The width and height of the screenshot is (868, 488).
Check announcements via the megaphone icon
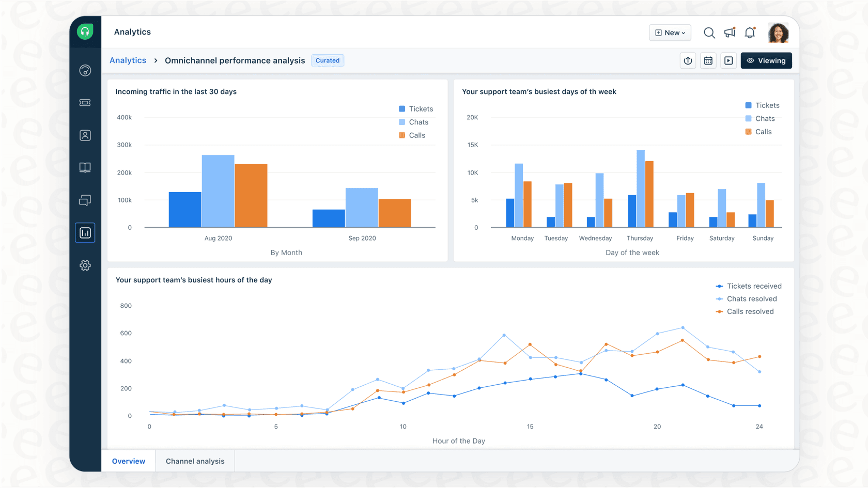pyautogui.click(x=729, y=33)
